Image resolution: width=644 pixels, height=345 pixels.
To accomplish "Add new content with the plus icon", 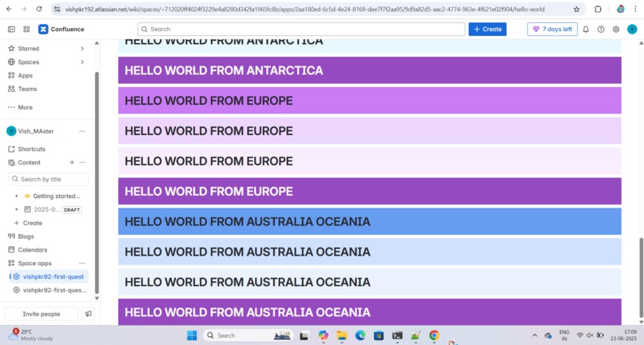I will pyautogui.click(x=72, y=163).
